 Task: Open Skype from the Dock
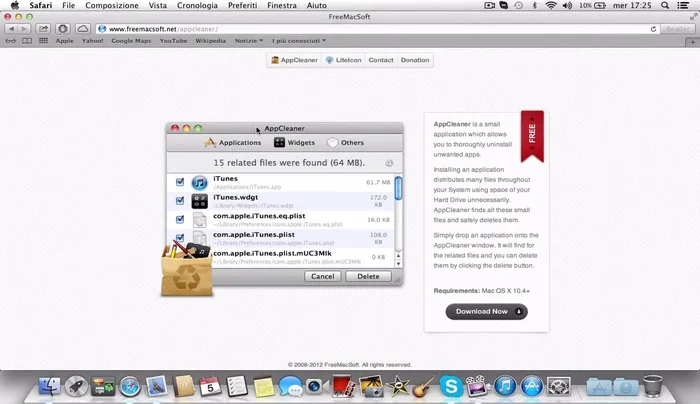point(451,386)
